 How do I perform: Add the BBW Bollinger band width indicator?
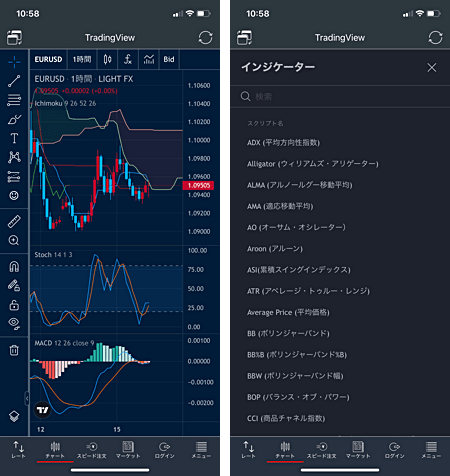point(295,376)
